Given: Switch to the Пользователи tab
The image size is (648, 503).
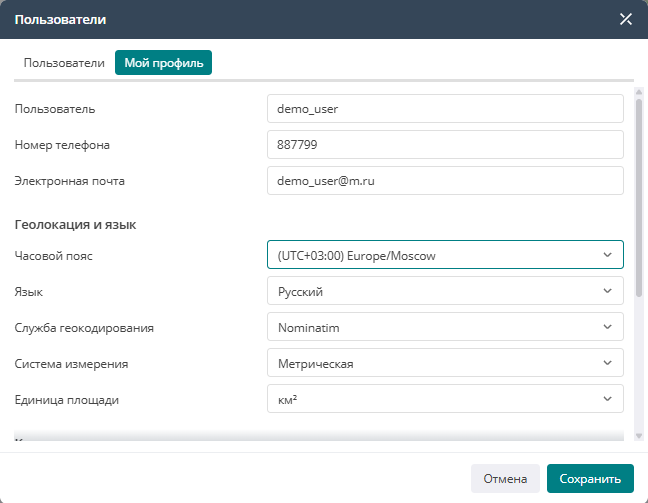Looking at the screenshot, I should click(x=64, y=63).
